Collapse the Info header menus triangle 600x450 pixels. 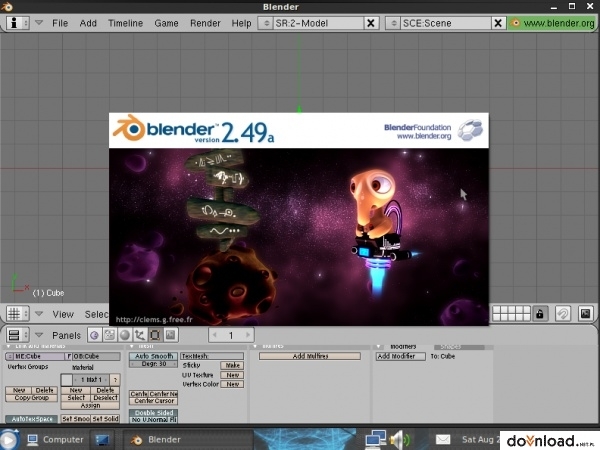tap(39, 23)
